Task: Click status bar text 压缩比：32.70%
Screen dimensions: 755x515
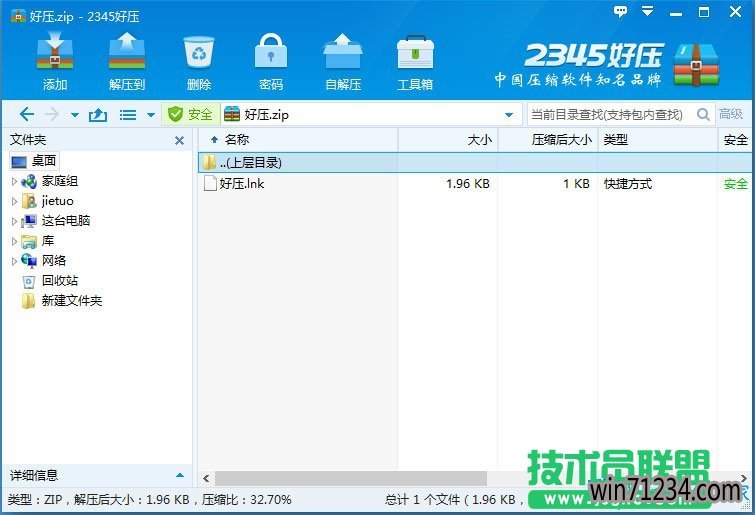Action: pyautogui.click(x=247, y=500)
